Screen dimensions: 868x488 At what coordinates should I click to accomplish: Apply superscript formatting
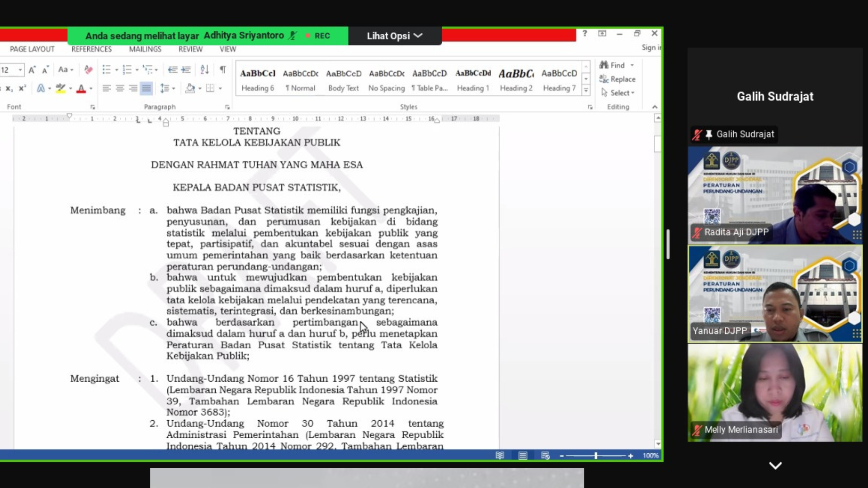pyautogui.click(x=22, y=88)
